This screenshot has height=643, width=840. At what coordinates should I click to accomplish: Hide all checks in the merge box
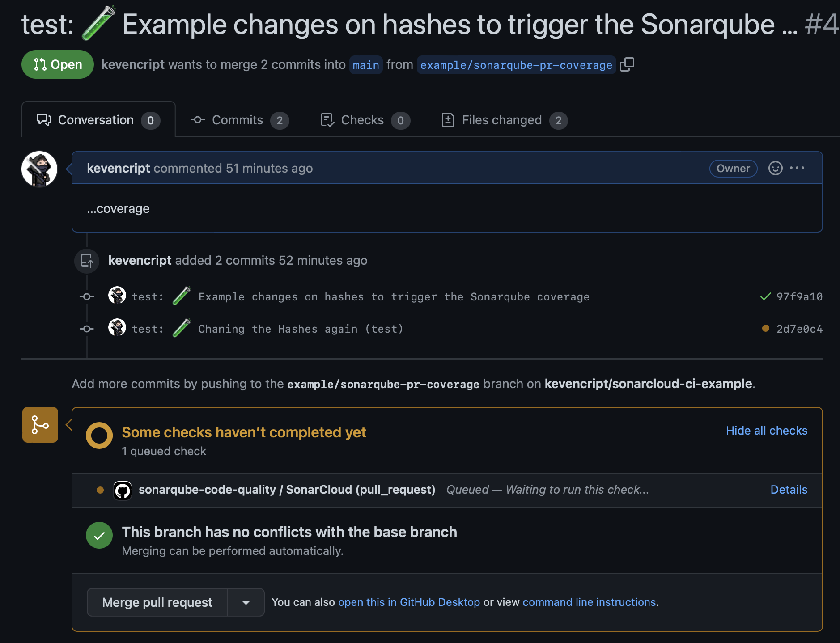[766, 431]
